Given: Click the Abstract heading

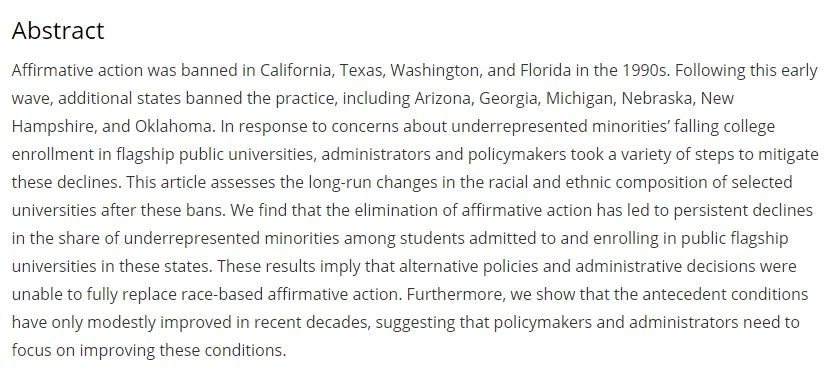Looking at the screenshot, I should (x=58, y=31).
